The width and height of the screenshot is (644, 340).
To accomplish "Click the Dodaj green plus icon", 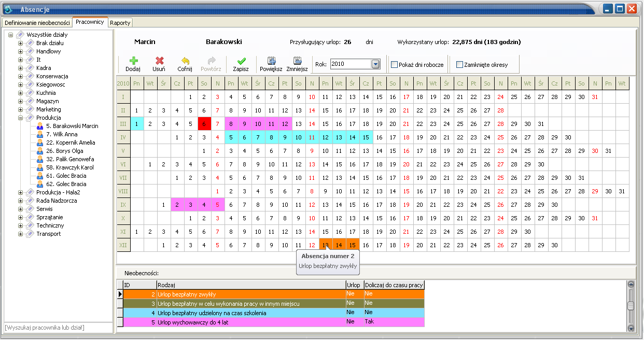I will point(133,61).
